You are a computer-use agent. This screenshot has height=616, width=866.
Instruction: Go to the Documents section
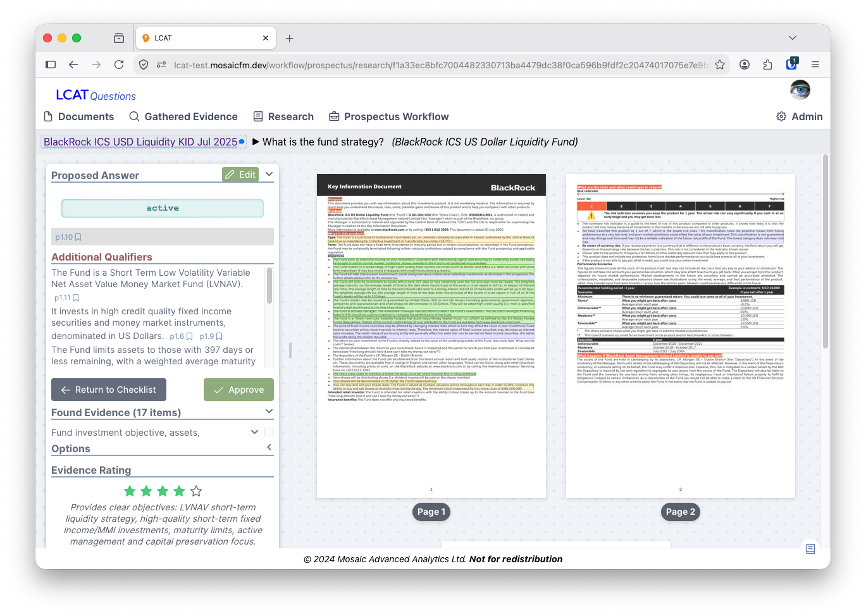(x=79, y=116)
